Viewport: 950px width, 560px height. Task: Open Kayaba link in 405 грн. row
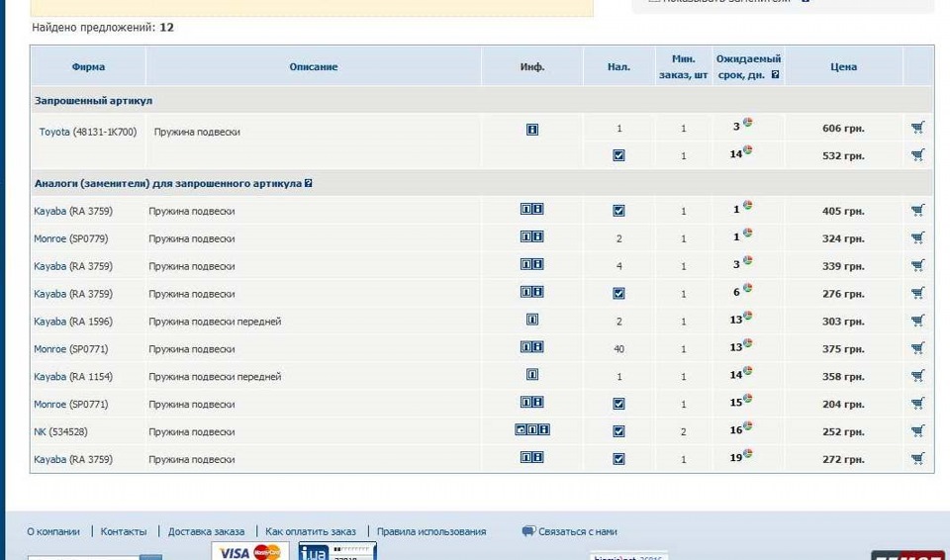(49, 211)
